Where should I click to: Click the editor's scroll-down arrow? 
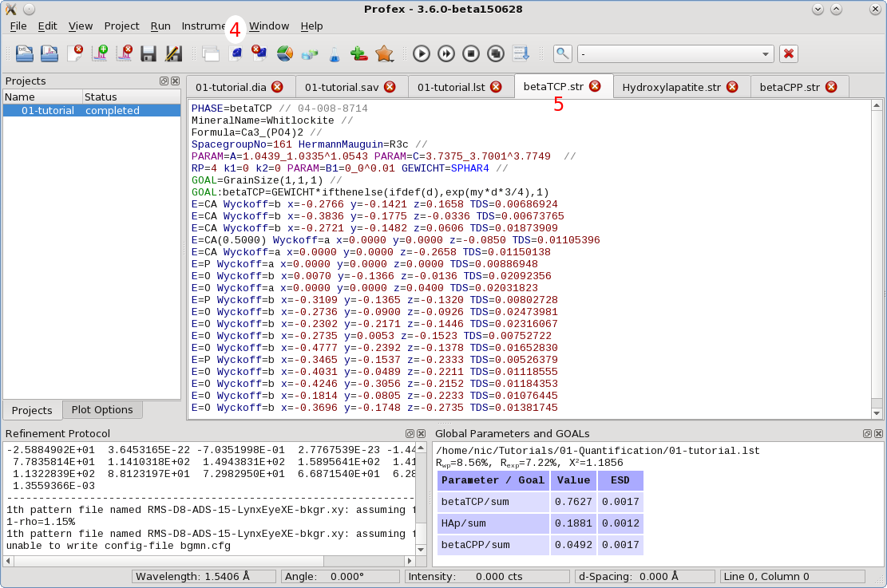pos(877,413)
